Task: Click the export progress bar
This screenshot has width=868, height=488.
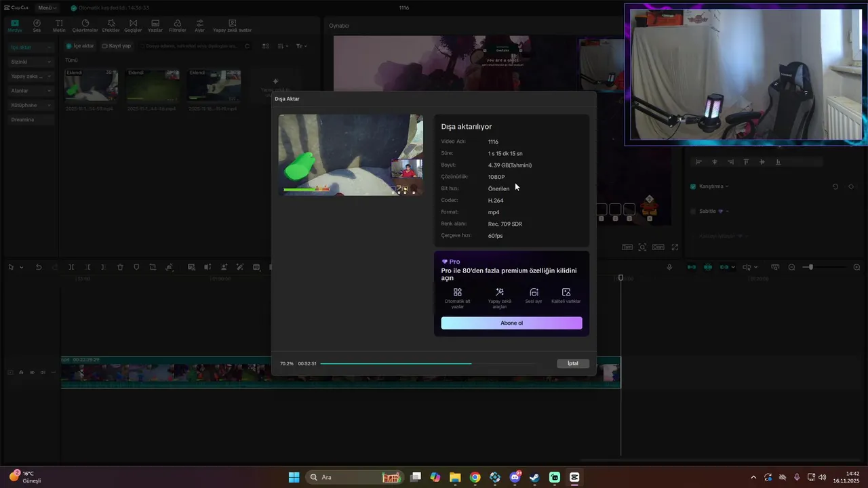Action: (428, 364)
